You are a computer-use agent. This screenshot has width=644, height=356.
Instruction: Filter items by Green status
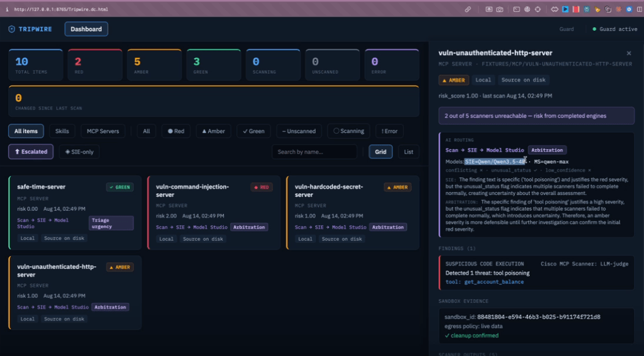[253, 131]
